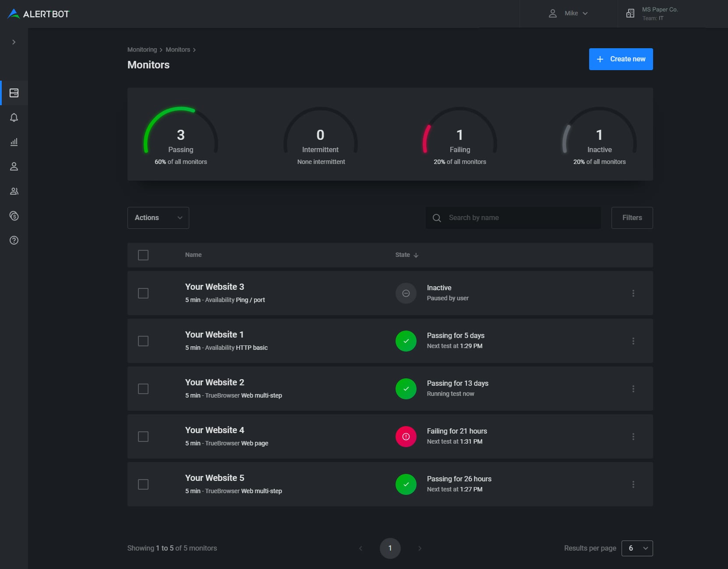Click the Passing gauge showing 3 monitors
728x569 pixels.
click(180, 136)
